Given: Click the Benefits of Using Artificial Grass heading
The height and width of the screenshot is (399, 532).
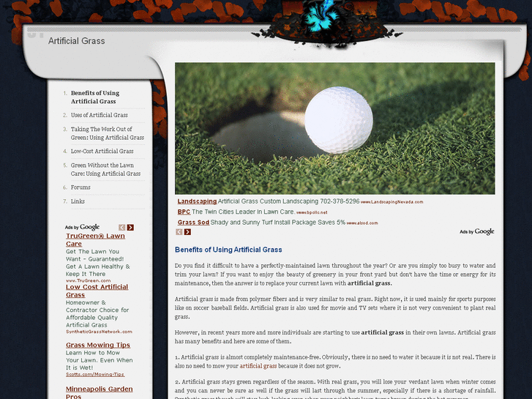Looking at the screenshot, I should [x=228, y=250].
